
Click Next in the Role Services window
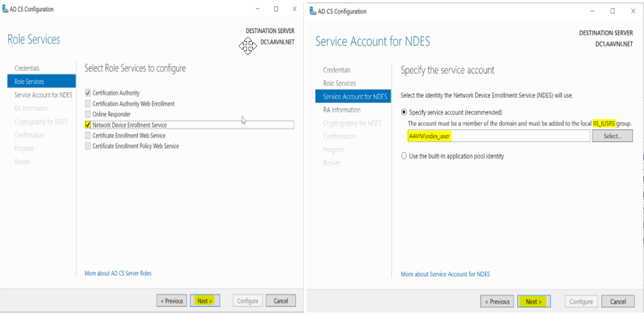tap(205, 301)
